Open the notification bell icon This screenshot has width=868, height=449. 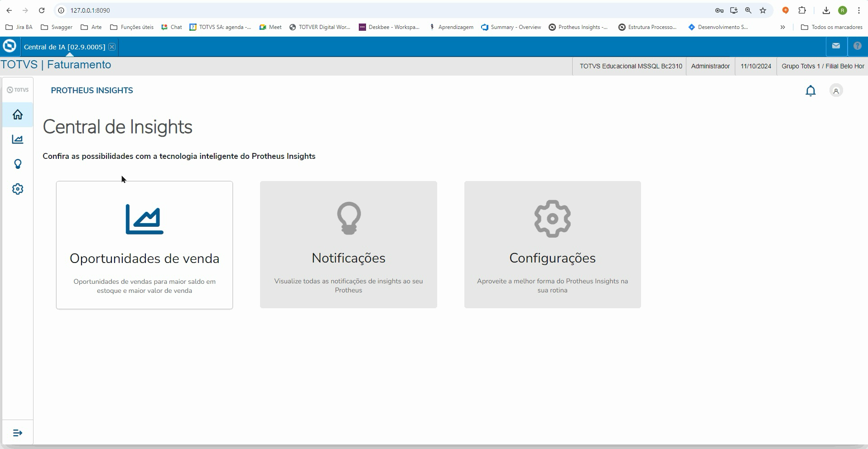pos(810,91)
